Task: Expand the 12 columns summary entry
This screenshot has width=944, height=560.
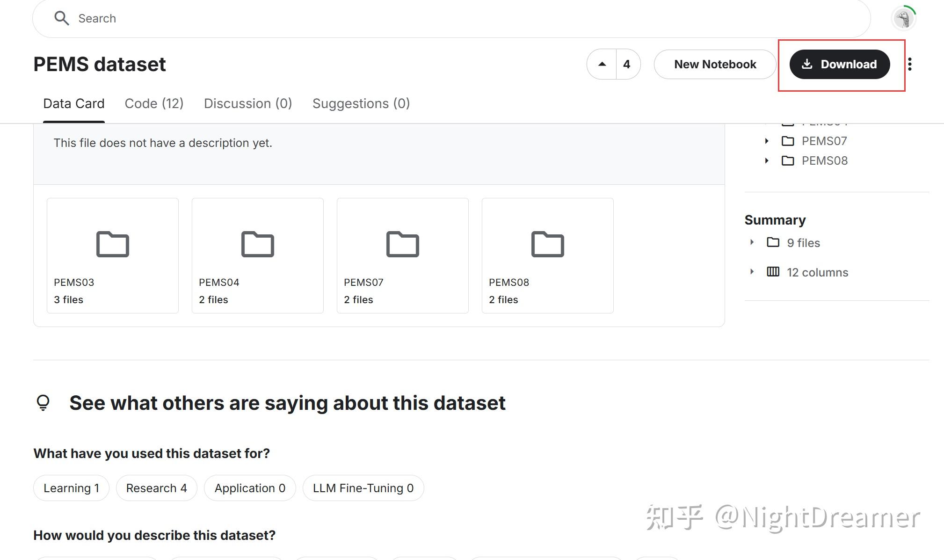Action: [753, 272]
